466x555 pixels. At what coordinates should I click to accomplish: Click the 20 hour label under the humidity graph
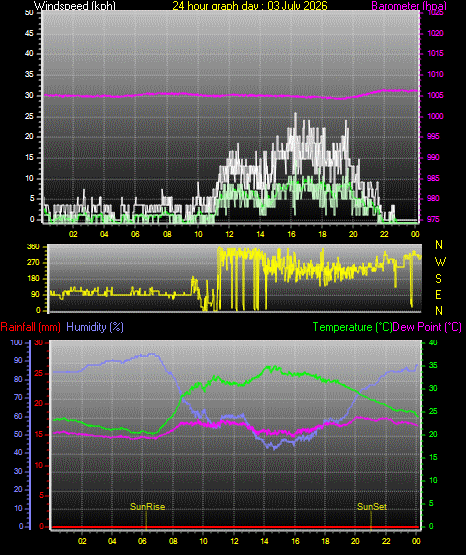coord(355,541)
